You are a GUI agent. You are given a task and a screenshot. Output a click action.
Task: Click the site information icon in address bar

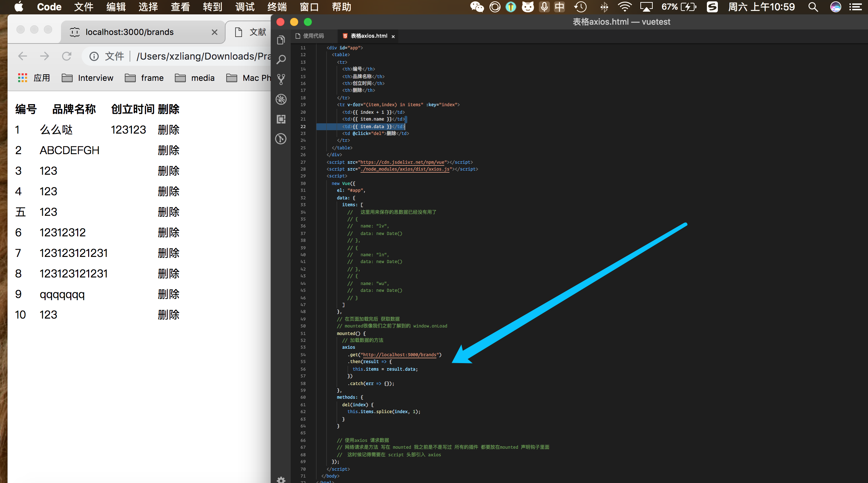coord(94,56)
